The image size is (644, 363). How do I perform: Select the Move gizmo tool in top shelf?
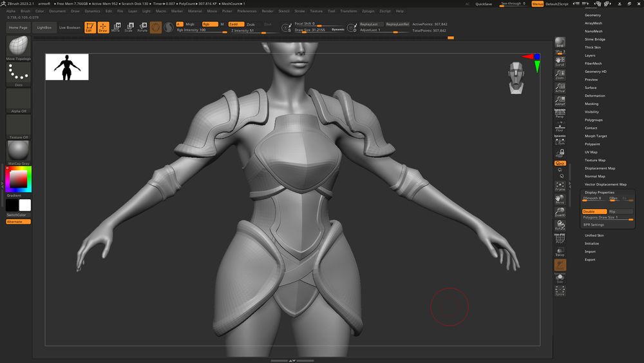tap(115, 28)
